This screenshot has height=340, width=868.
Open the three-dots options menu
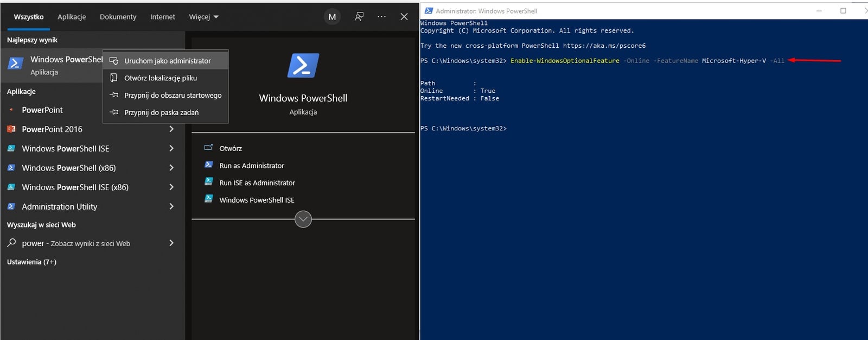381,17
